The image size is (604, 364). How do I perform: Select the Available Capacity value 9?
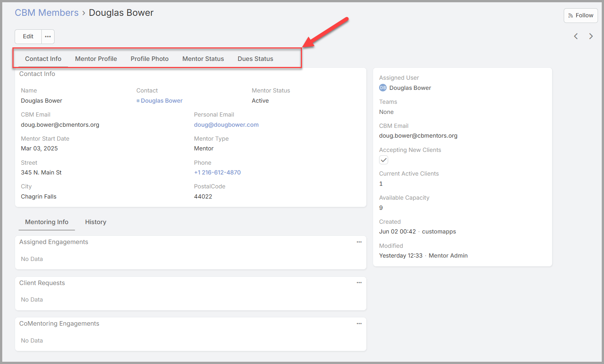(381, 208)
